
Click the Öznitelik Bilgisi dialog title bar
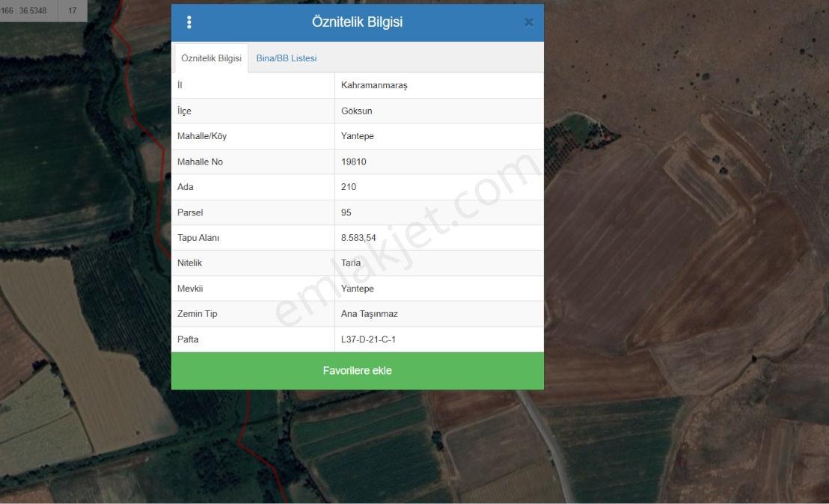coord(358,22)
